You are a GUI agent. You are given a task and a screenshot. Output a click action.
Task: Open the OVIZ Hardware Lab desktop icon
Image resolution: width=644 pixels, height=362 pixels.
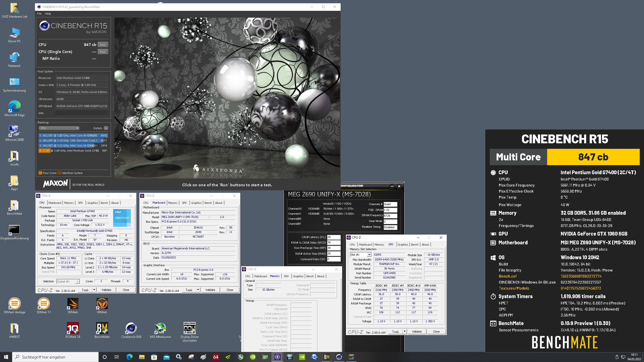[14, 11]
